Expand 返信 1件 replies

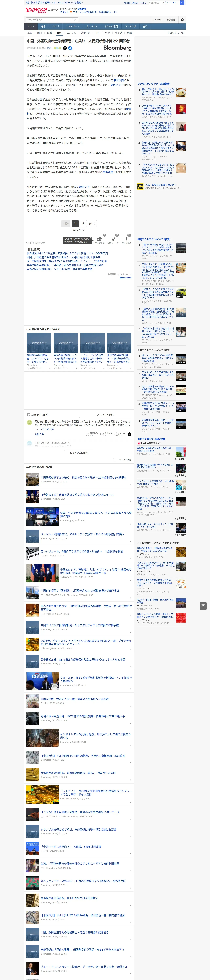click(x=39, y=434)
